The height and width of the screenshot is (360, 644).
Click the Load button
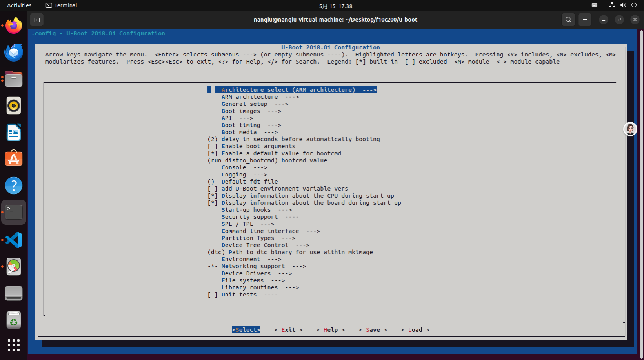415,330
